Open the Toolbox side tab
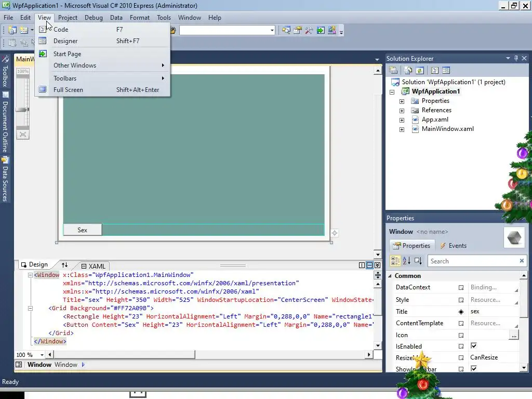Screen dimensions: 532x399 [x=5, y=71]
